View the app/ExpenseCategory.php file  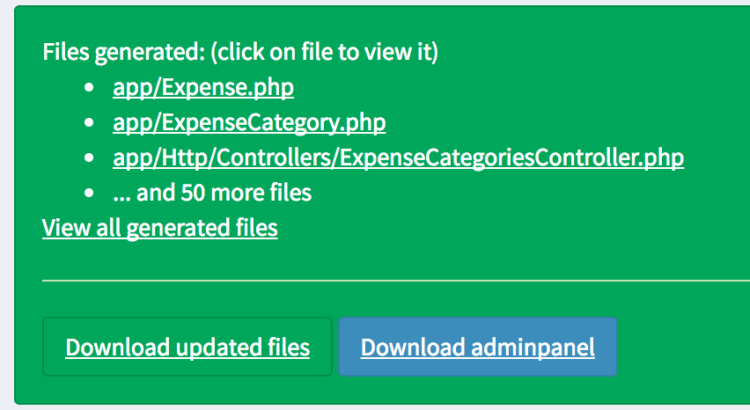click(249, 123)
